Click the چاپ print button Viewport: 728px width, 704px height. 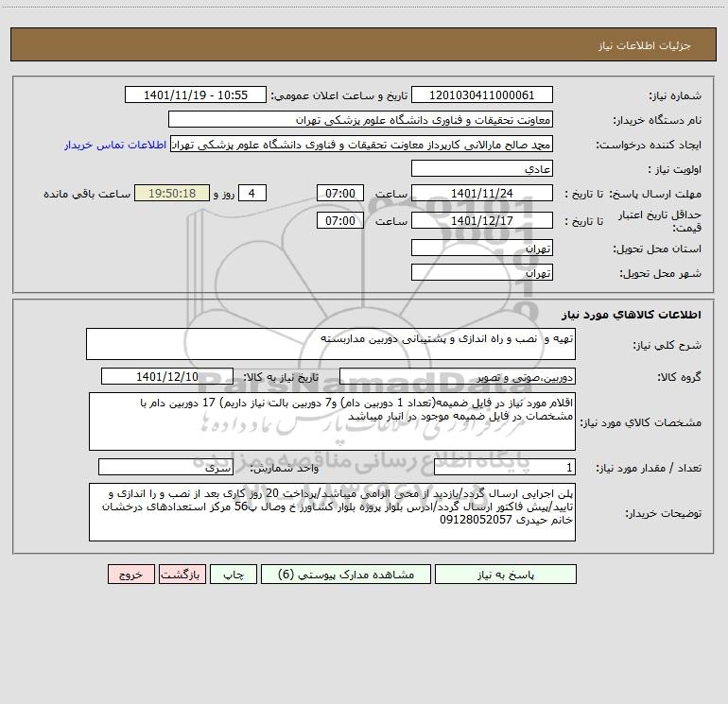tap(234, 574)
